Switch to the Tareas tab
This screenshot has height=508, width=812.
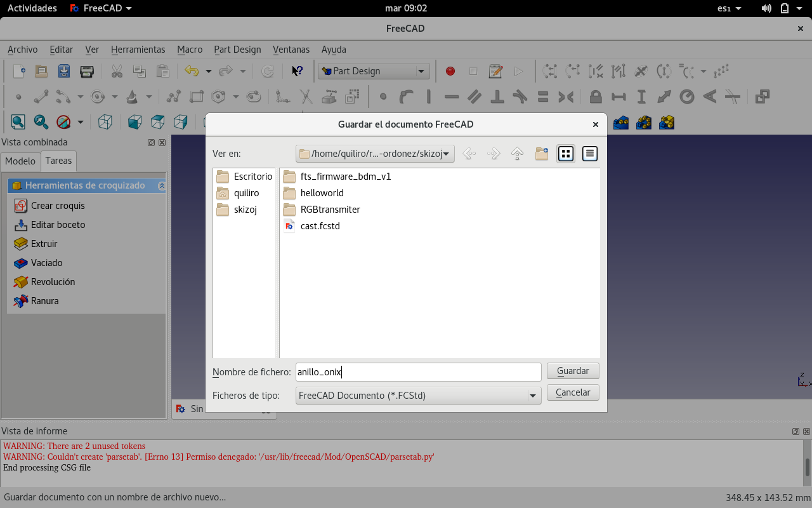58,161
